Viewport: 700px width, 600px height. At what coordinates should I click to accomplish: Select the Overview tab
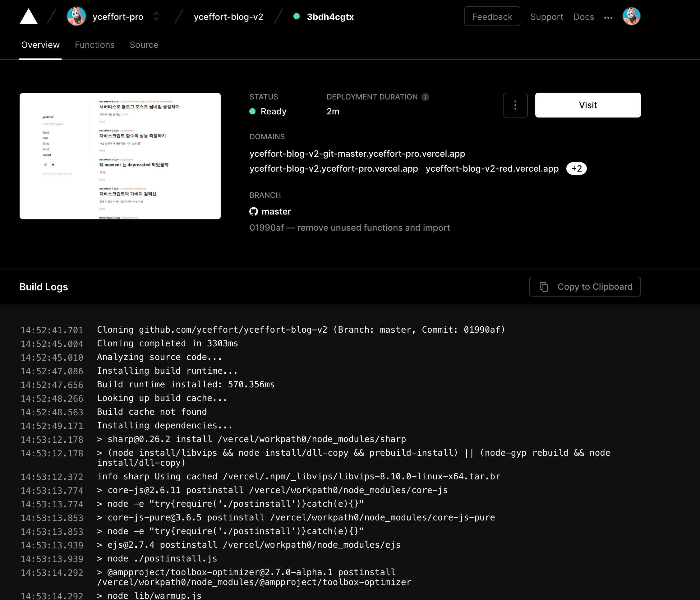coord(40,45)
